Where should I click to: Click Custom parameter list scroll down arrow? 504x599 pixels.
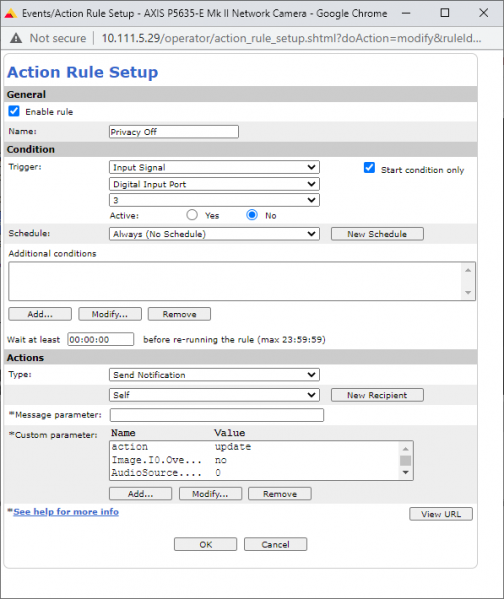(x=405, y=473)
